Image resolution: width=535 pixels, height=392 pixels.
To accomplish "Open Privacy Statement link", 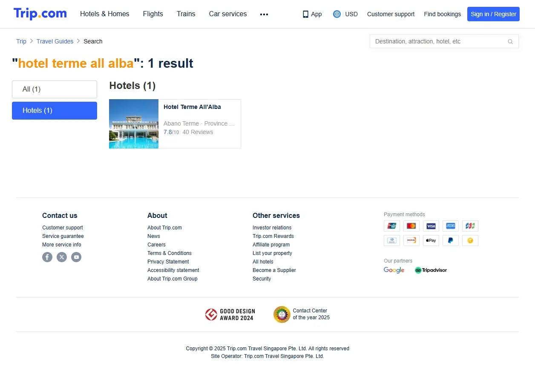I will 168,262.
